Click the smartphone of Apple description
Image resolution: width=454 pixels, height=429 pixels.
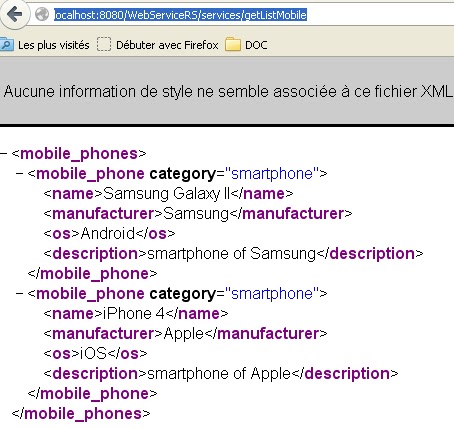tap(219, 374)
